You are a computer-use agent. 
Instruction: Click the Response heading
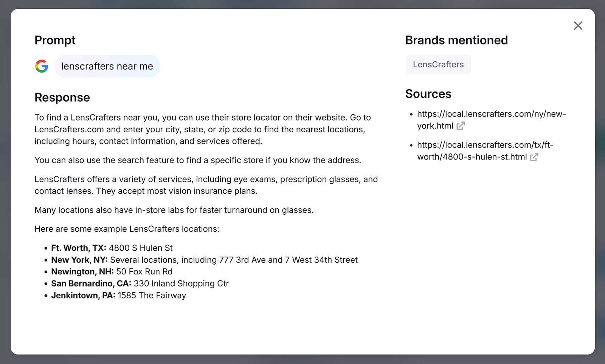[62, 98]
